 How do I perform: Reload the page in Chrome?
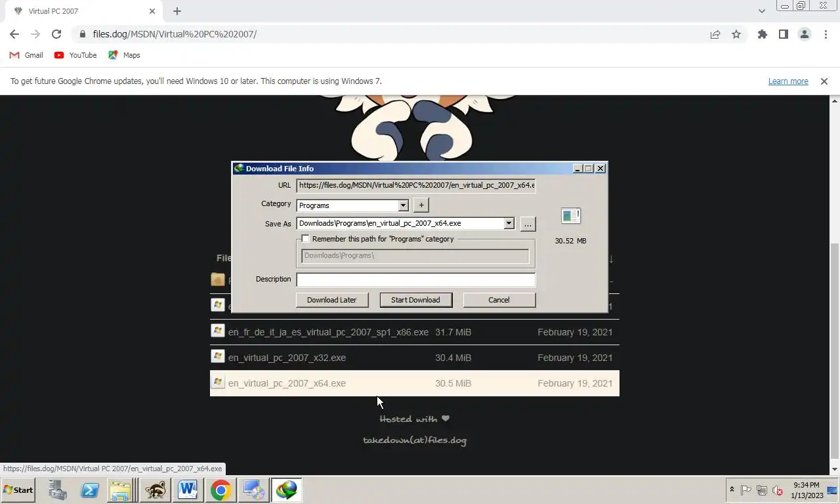[x=56, y=34]
